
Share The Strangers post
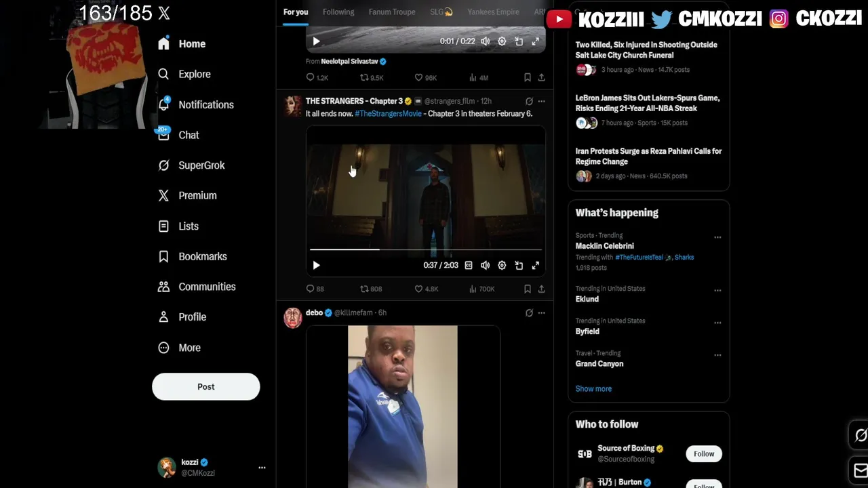pos(541,289)
